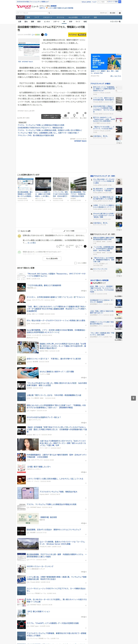
Task: Click the コメントを書く button
Action: [x=69, y=231]
